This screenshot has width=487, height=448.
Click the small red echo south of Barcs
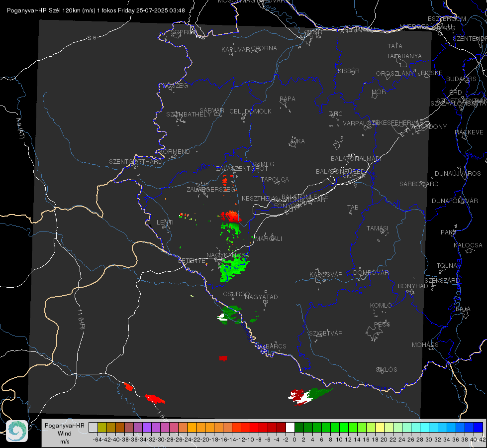223,358
